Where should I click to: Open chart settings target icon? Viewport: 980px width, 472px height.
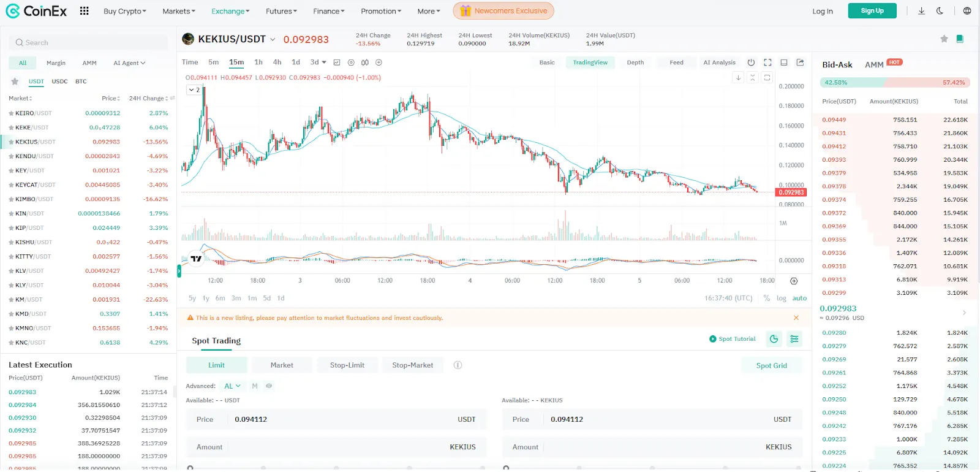click(351, 63)
